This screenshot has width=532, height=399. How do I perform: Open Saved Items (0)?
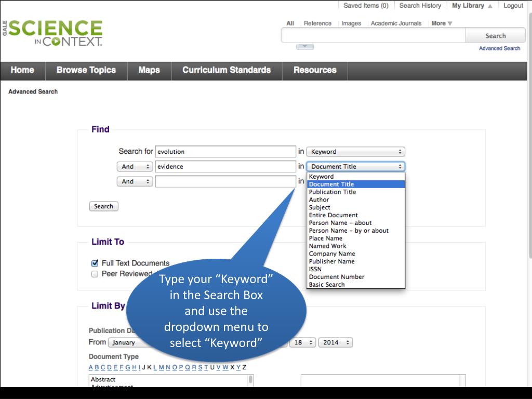tap(366, 5)
